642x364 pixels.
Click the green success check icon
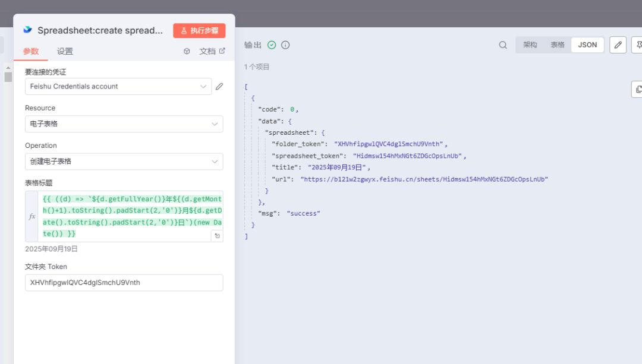coord(272,45)
